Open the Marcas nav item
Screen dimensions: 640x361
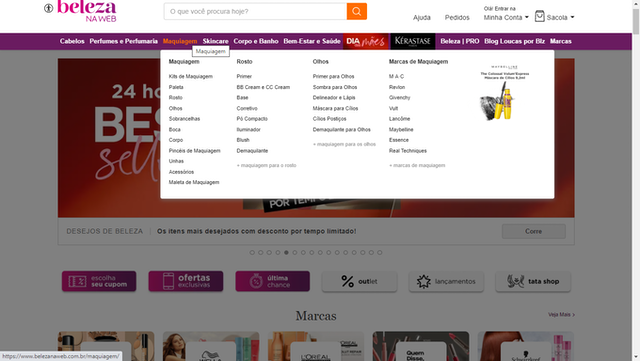pos(560,41)
